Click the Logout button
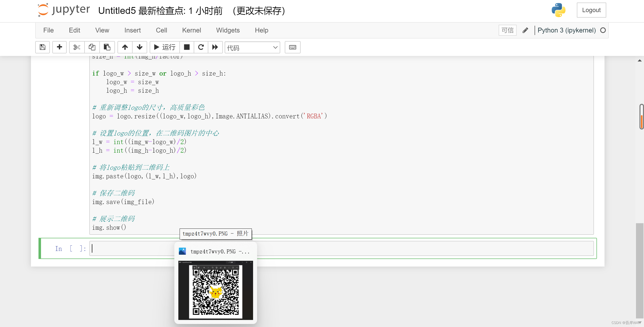The width and height of the screenshot is (644, 327). 591,10
